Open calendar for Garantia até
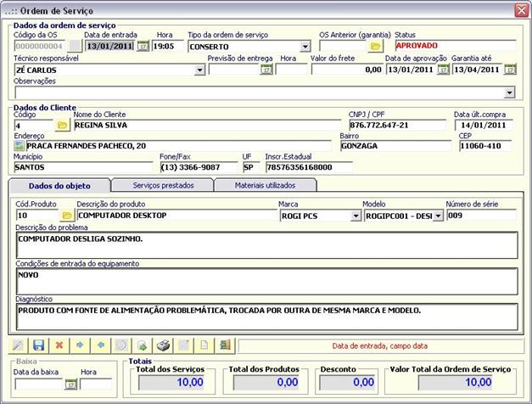This screenshot has height=404, width=532. point(510,70)
